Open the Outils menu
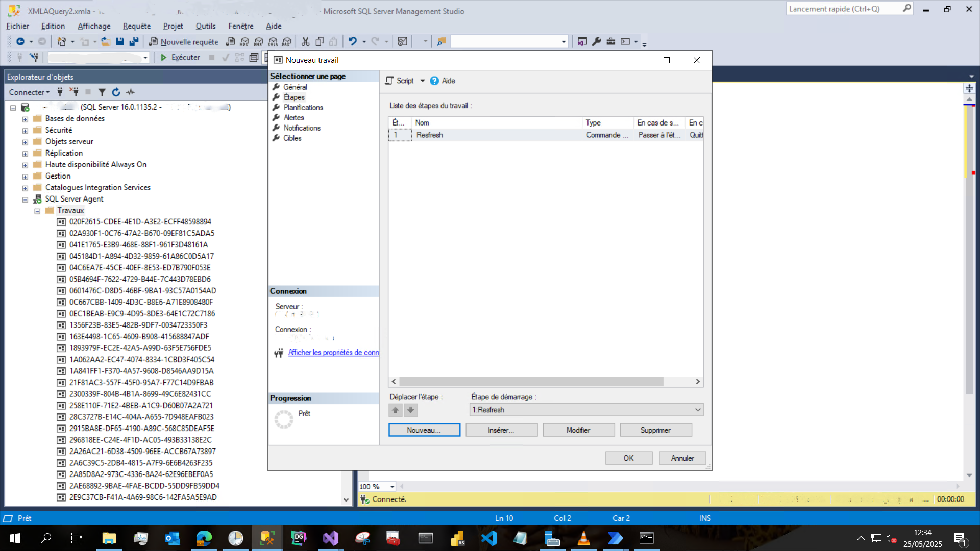The height and width of the screenshot is (551, 980). coord(206,26)
